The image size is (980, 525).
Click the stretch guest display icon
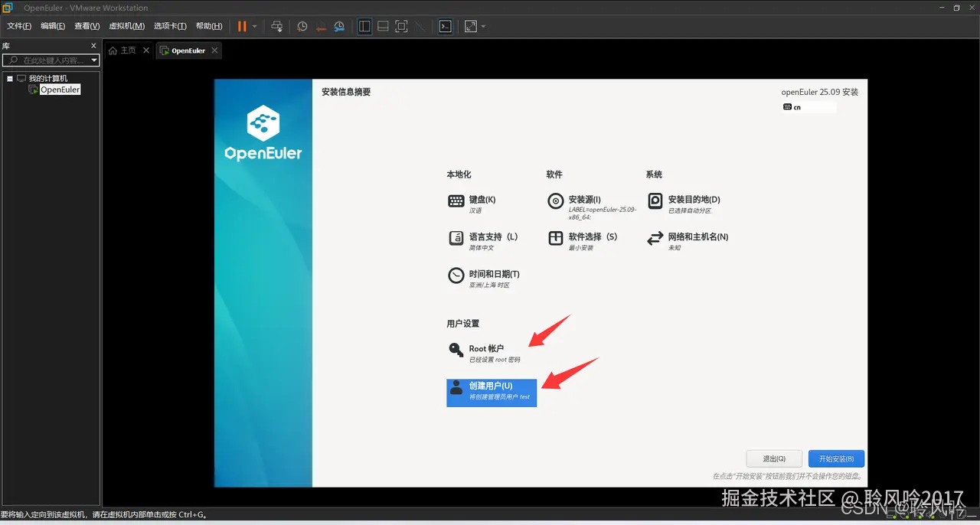(470, 26)
